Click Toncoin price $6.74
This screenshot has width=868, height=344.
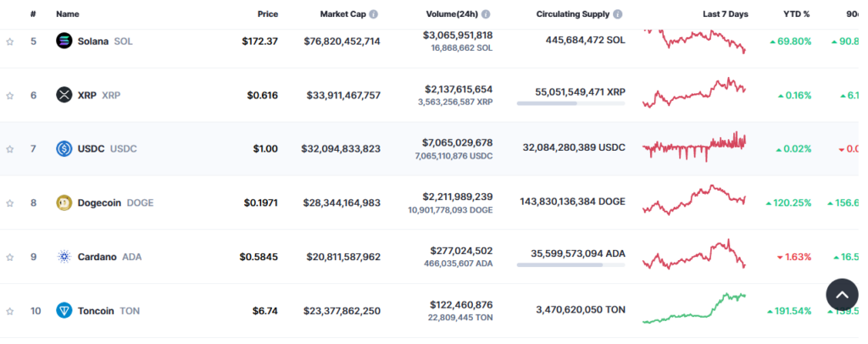pyautogui.click(x=265, y=311)
